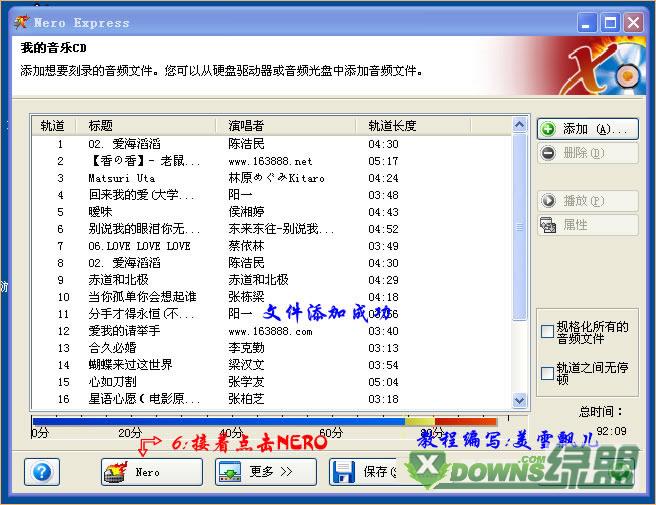This screenshot has height=505, width=656.
Task: Select track 10 当你孤单你会想起谁
Action: coord(271,297)
